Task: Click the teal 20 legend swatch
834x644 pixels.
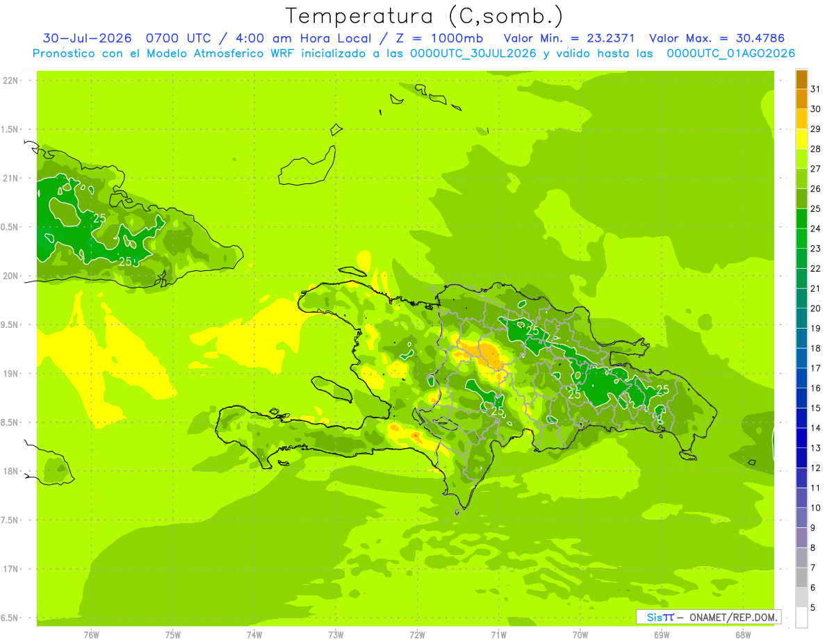Action: pos(801,299)
